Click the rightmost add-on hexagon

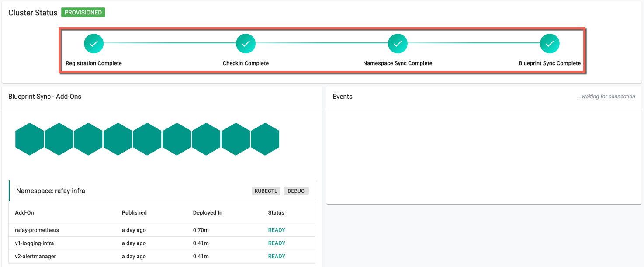click(x=265, y=139)
